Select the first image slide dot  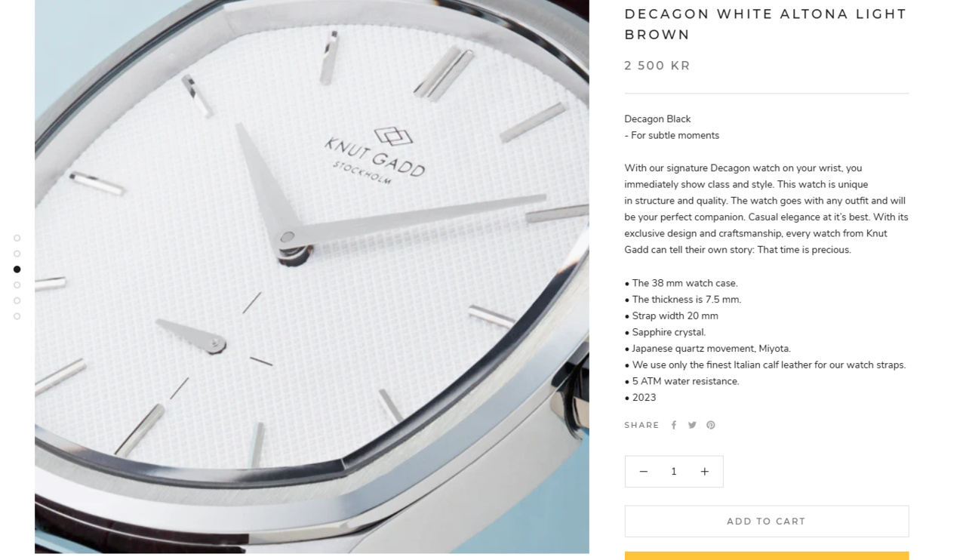[x=17, y=238]
